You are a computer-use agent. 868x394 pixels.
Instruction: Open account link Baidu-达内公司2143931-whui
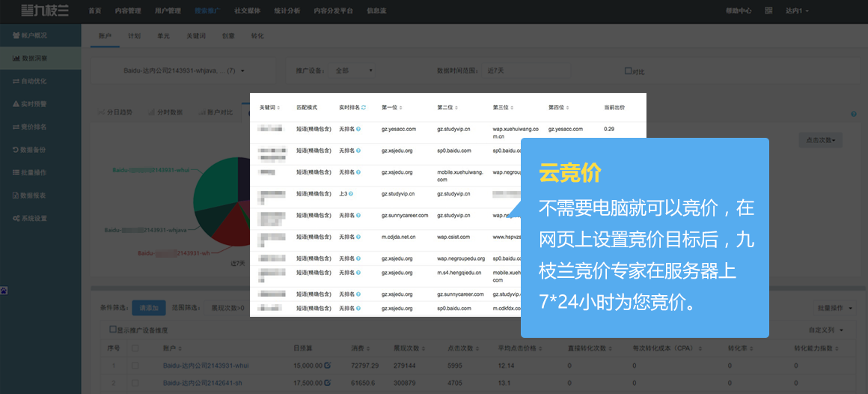206,366
